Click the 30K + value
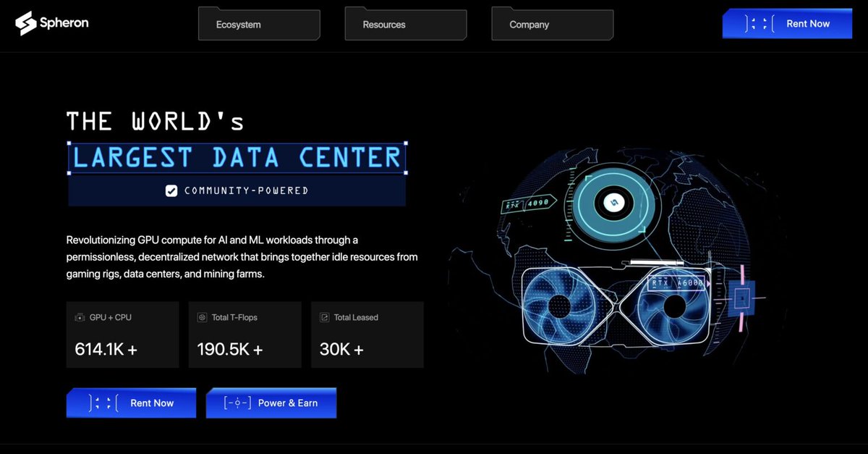This screenshot has width=868, height=454. [x=341, y=349]
